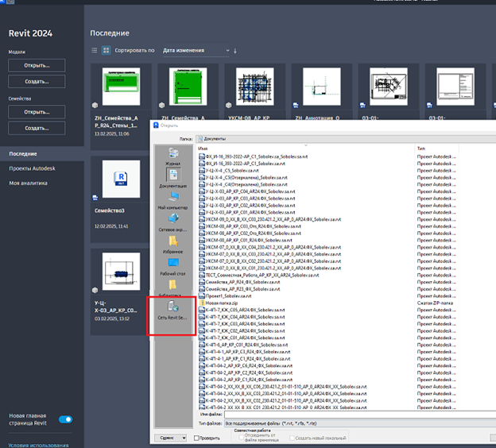496x448 pixels.
Task: Select file У-Ц-Х-03_АР_КР_С04_AR24.ФХ_Sobolev.sa.rvt
Action: [250, 191]
